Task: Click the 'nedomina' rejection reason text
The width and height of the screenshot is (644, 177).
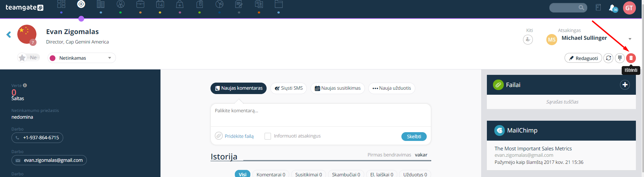Action: coord(22,117)
